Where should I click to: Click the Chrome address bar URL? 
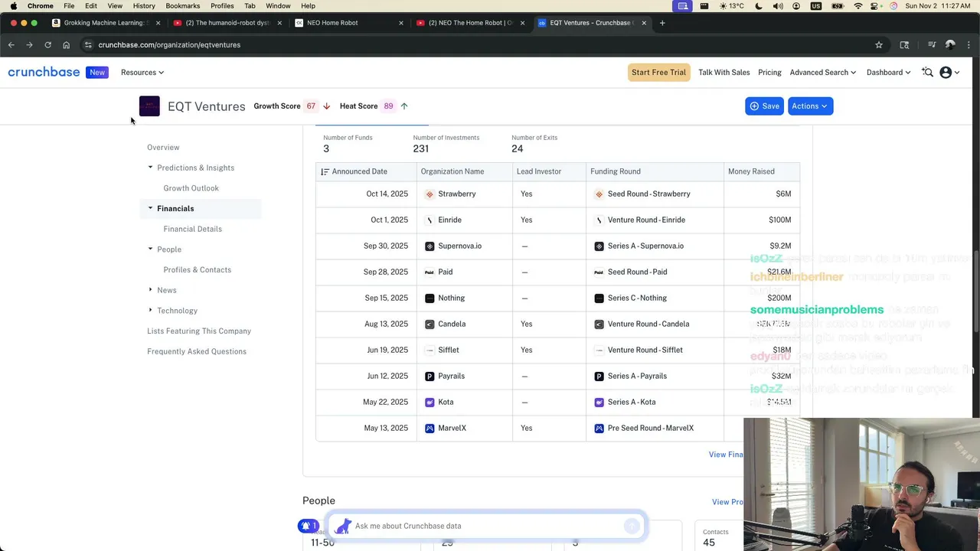169,45
